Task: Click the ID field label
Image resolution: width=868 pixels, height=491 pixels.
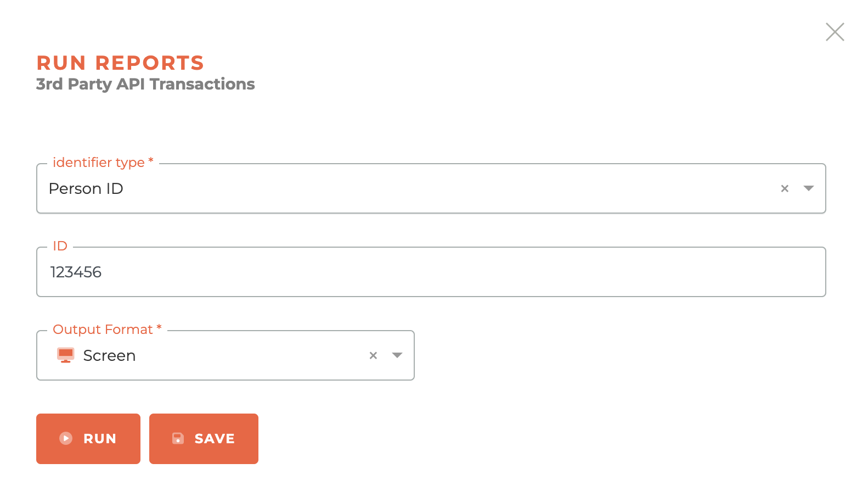Action: point(60,246)
